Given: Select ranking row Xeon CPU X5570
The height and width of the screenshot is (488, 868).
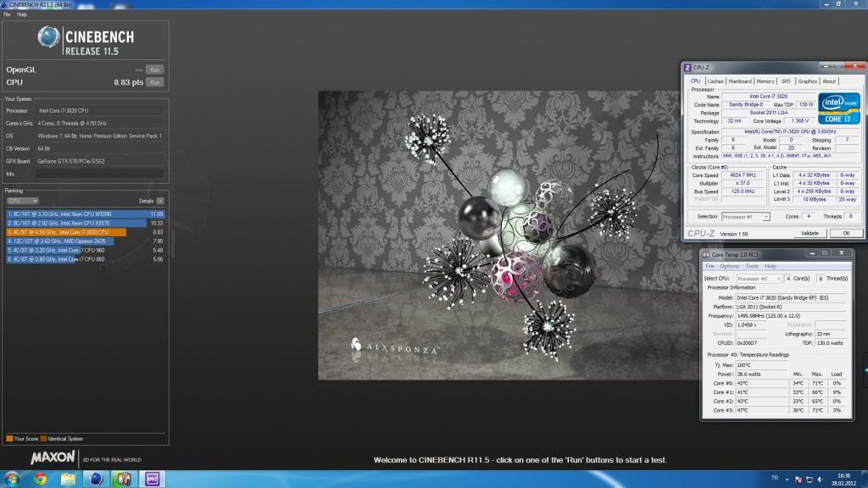Looking at the screenshot, I should point(86,223).
